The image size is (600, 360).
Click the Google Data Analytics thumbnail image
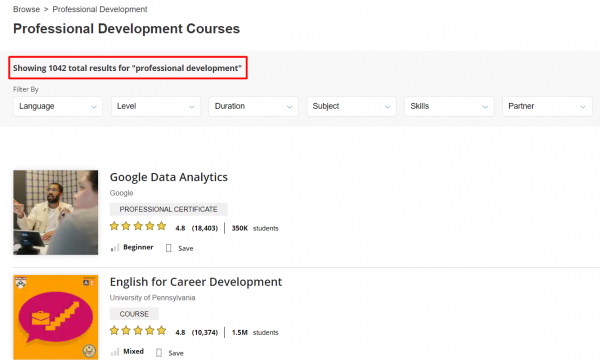(55, 212)
